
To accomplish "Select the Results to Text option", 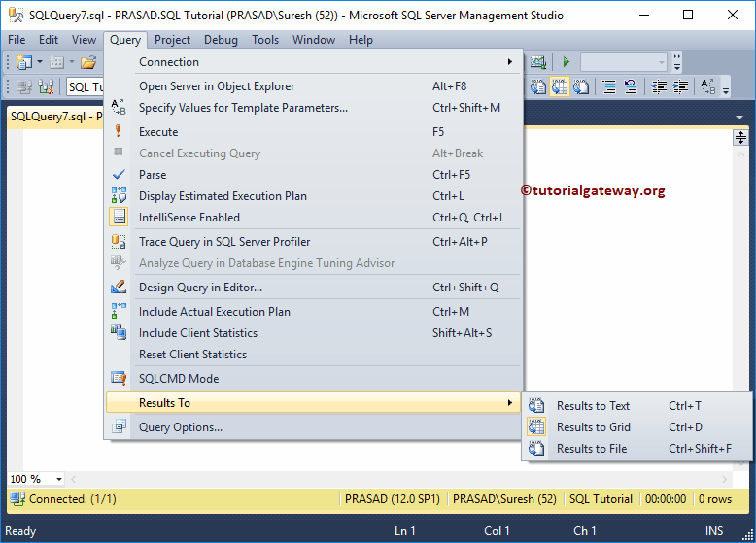I will click(636, 406).
